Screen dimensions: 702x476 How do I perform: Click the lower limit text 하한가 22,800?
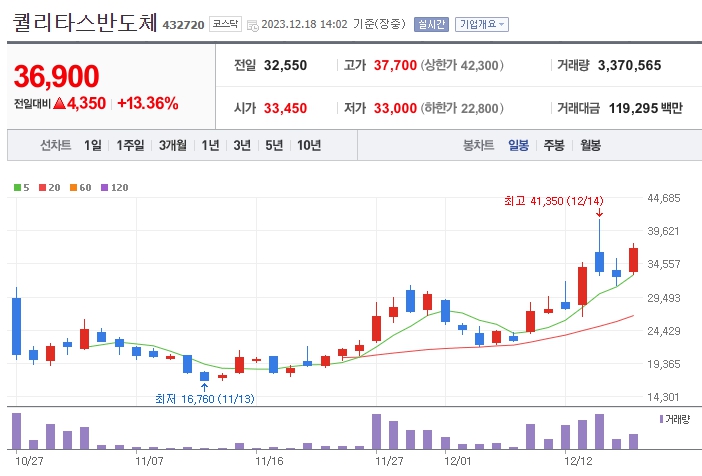(x=462, y=108)
